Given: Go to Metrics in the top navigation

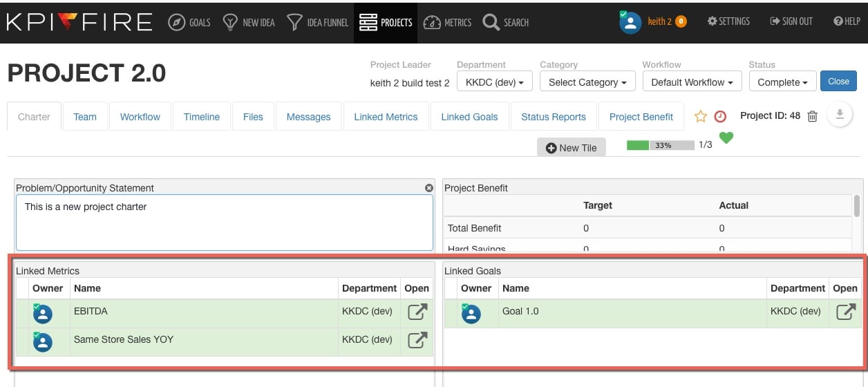Looking at the screenshot, I should [x=448, y=22].
